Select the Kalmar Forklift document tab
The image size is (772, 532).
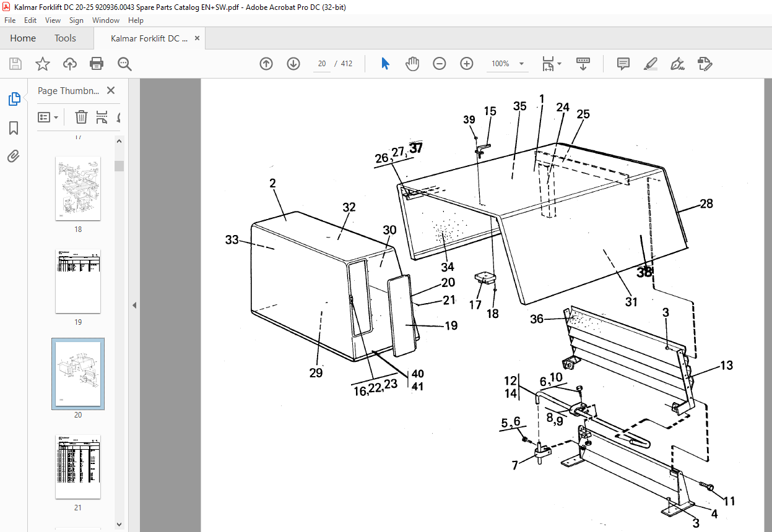point(149,38)
